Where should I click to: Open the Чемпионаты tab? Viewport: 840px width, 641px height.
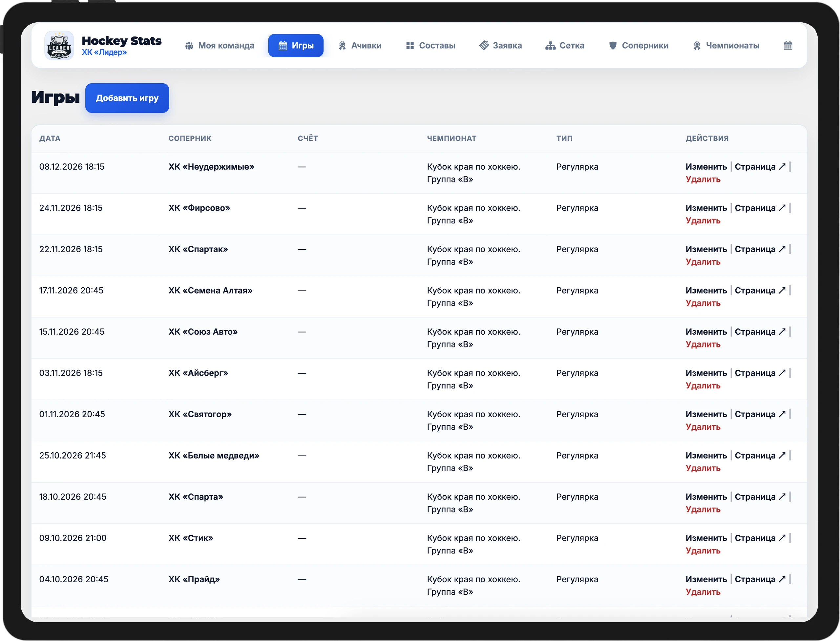click(726, 46)
